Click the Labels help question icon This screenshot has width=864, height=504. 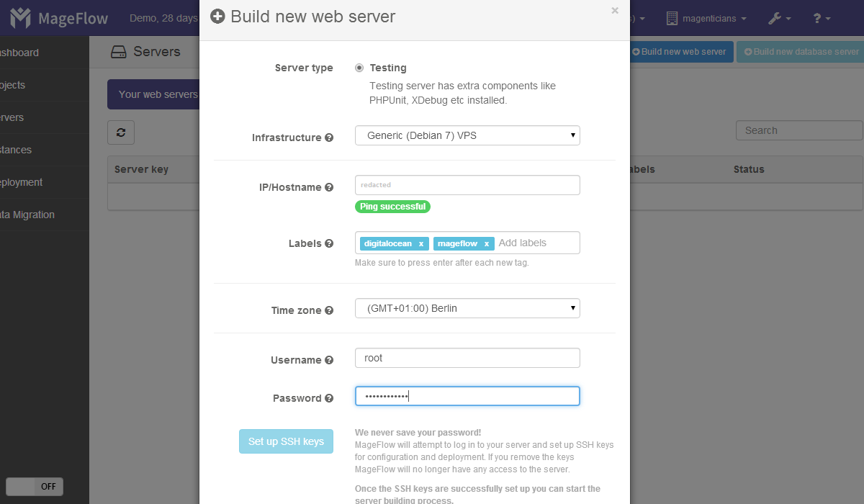(329, 243)
